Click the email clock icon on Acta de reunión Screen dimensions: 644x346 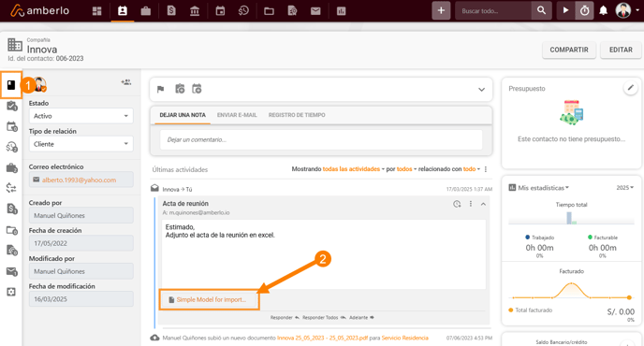pyautogui.click(x=457, y=204)
